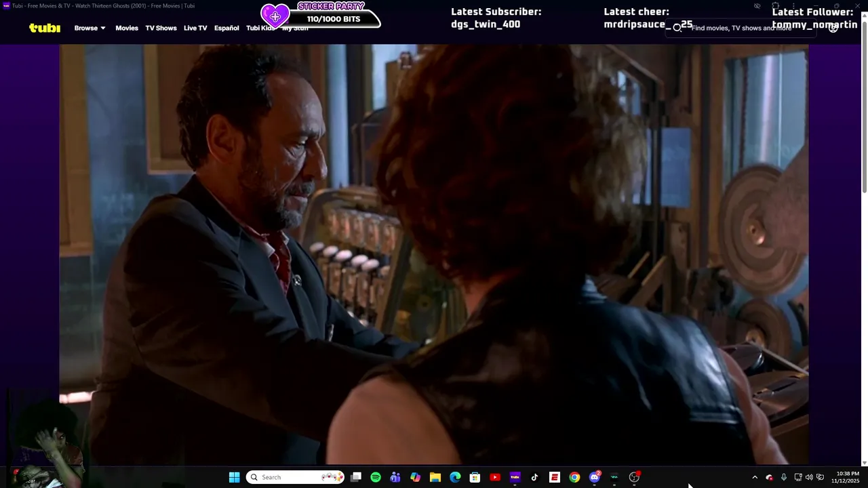This screenshot has height=488, width=868.
Task: Open TikTok from the taskbar
Action: [x=534, y=477]
